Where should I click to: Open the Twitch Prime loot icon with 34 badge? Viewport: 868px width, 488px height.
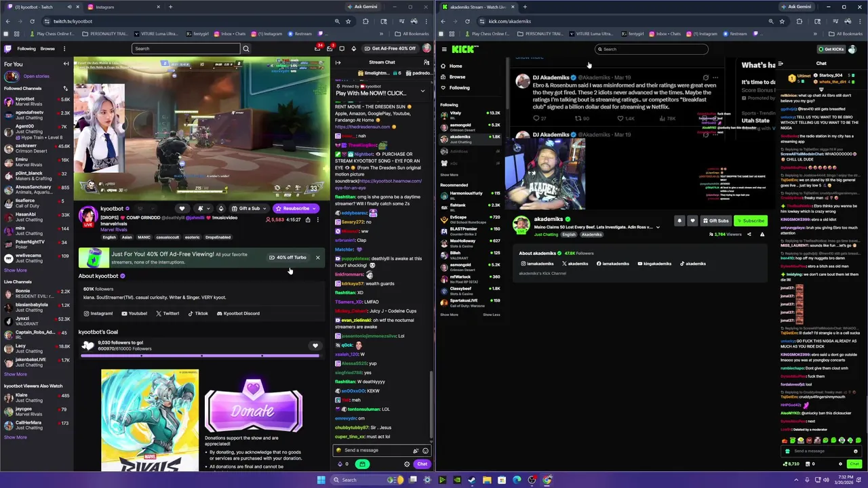[x=317, y=49]
